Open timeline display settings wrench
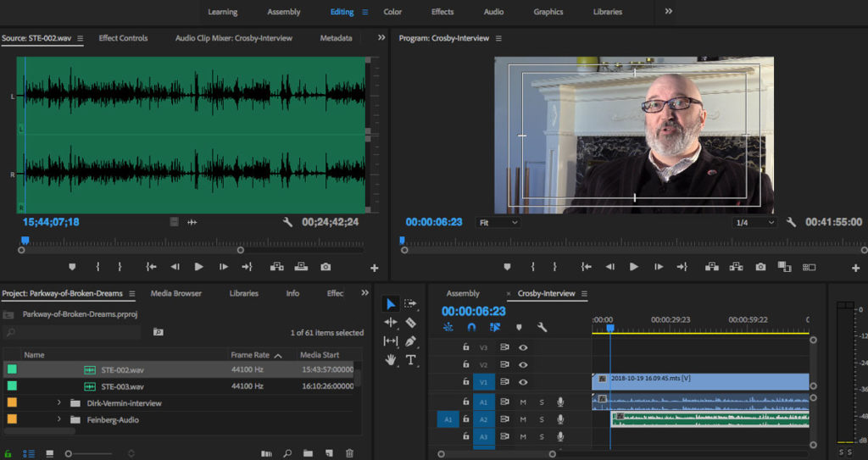 click(x=542, y=327)
